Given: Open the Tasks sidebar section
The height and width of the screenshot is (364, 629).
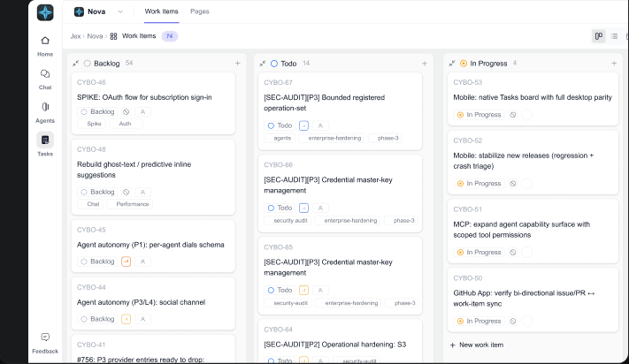Looking at the screenshot, I should (45, 145).
